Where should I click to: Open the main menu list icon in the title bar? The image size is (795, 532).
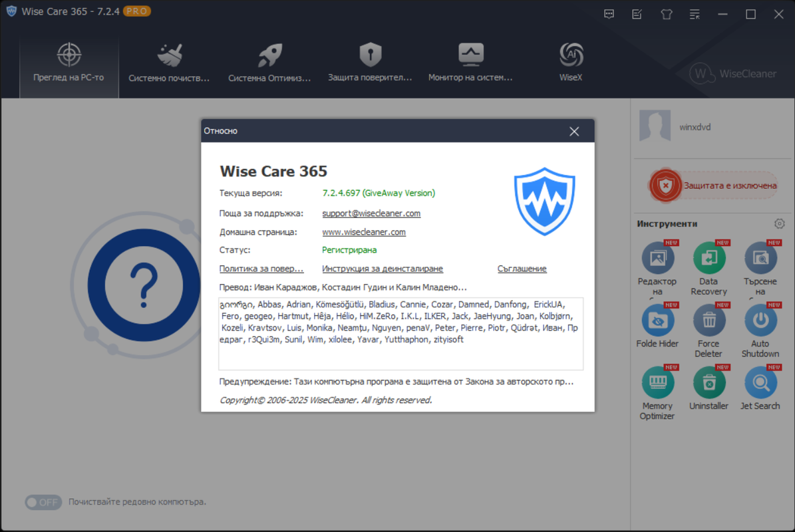(695, 14)
